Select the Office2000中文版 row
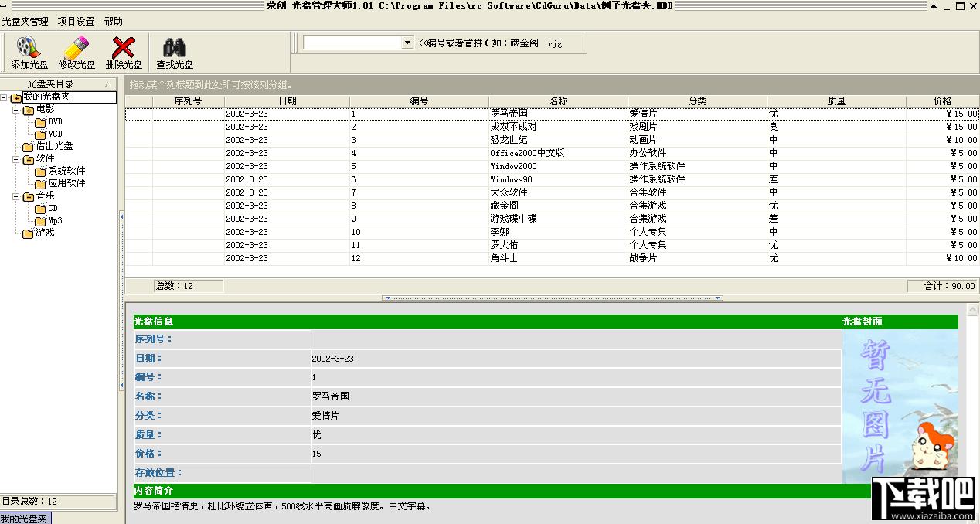 (552, 153)
